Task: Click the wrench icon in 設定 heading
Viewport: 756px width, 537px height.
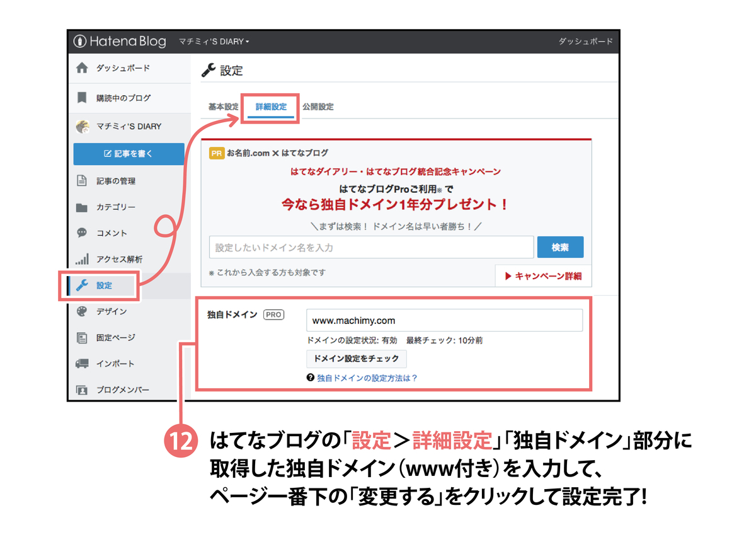Action: (x=208, y=70)
